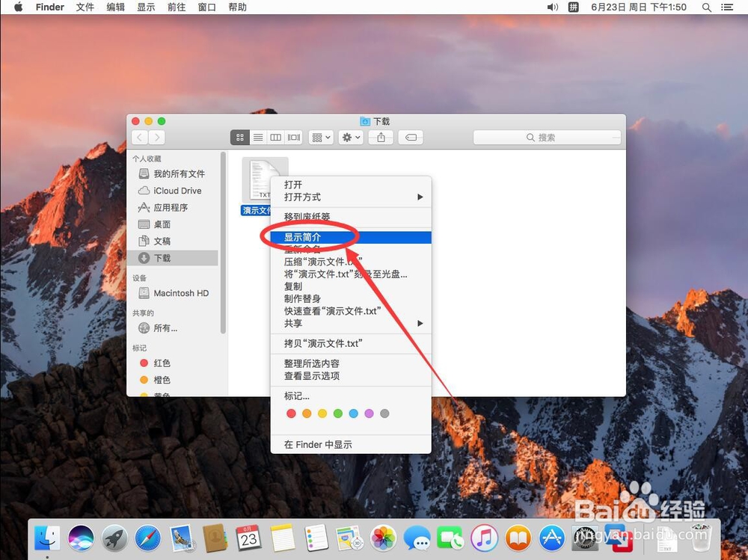Click the volume icon in menu bar
Viewport: 748px width, 560px height.
(x=553, y=7)
